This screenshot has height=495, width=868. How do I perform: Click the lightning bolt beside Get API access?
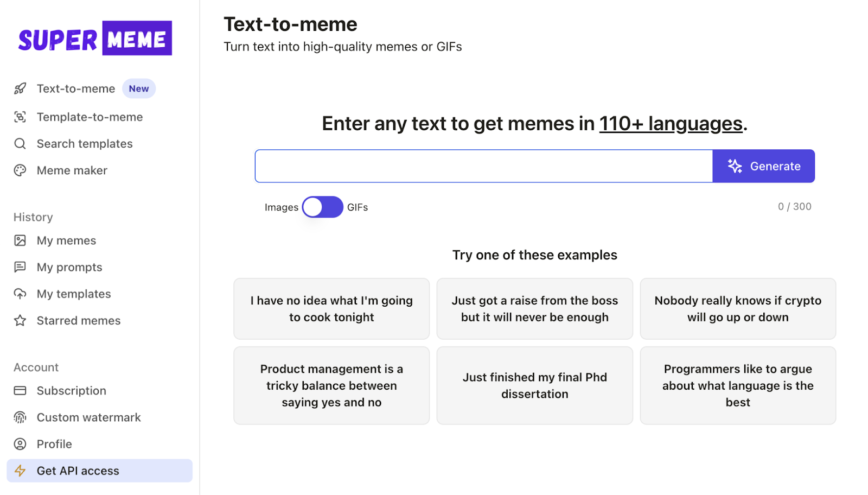coord(20,471)
